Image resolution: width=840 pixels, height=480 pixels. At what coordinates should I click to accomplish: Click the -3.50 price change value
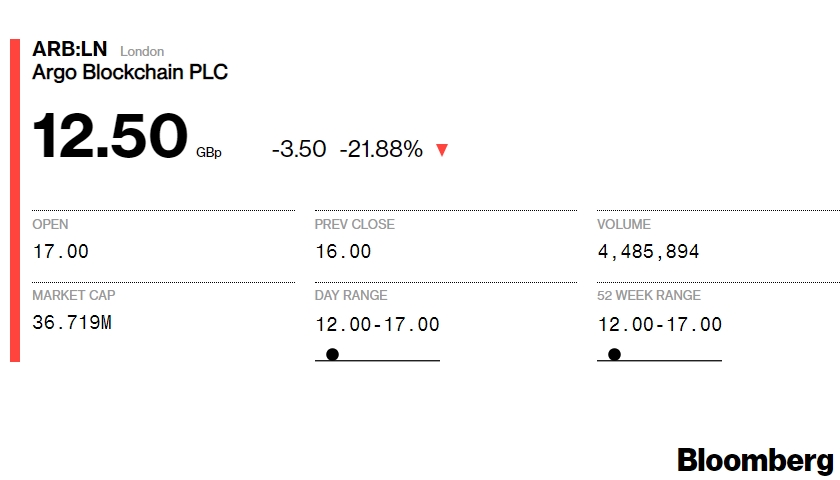point(299,149)
